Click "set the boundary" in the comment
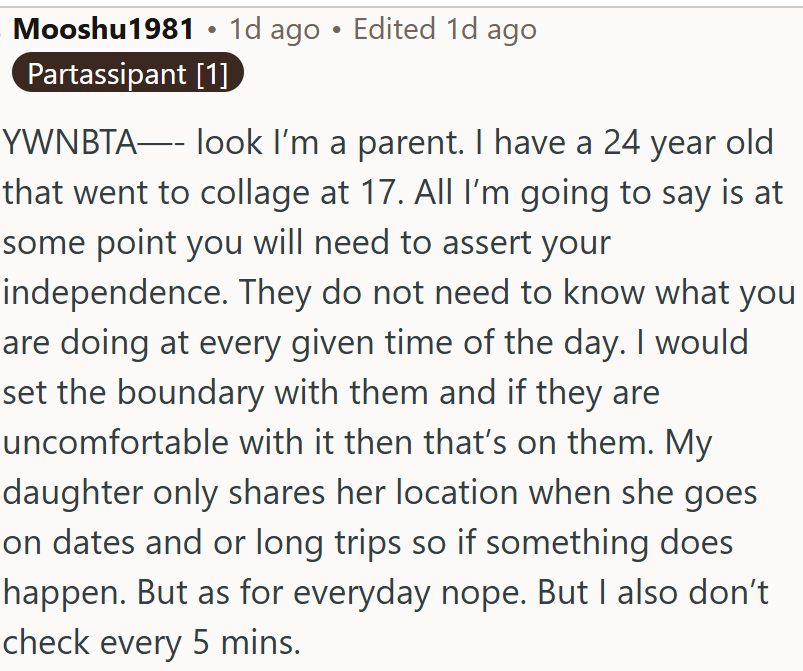The height and width of the screenshot is (671, 803). click(x=134, y=393)
